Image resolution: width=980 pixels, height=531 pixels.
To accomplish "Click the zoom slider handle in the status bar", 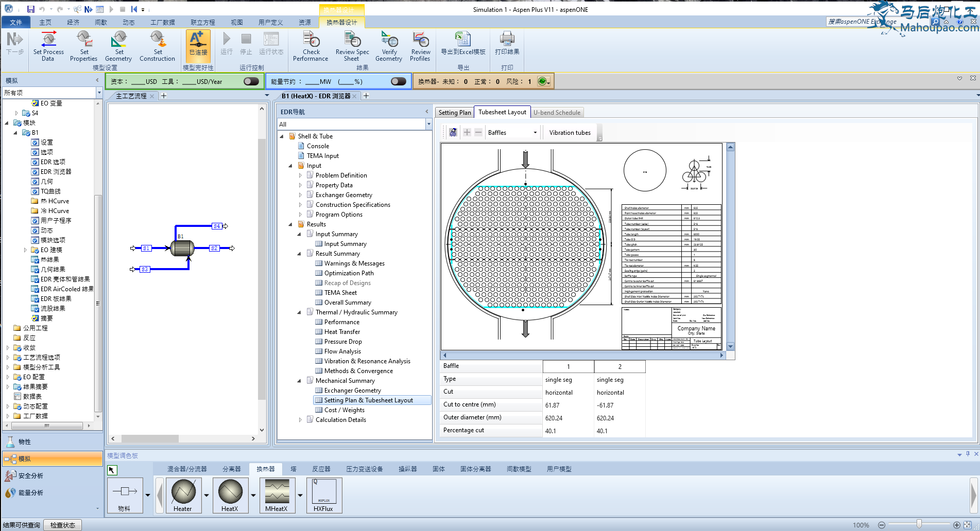I will [x=919, y=524].
